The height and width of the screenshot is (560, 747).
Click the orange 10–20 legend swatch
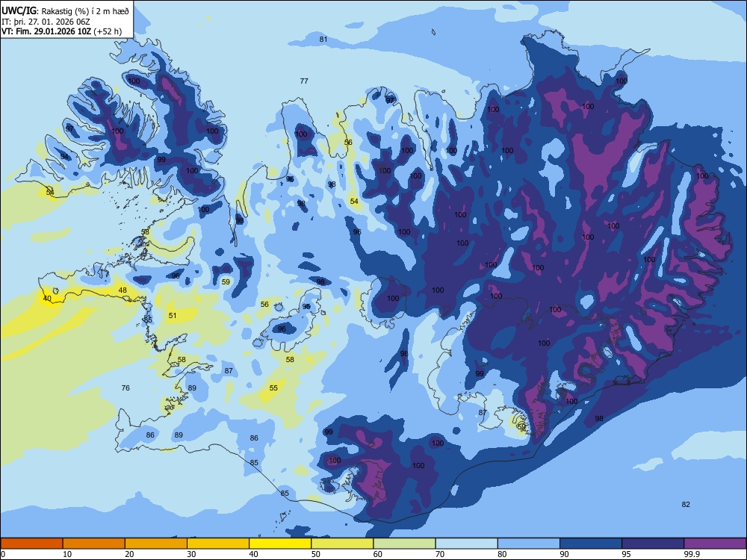coord(94,544)
